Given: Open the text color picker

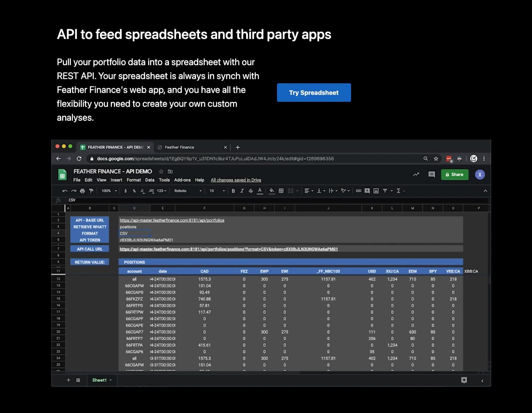Looking at the screenshot, I should tap(260, 191).
